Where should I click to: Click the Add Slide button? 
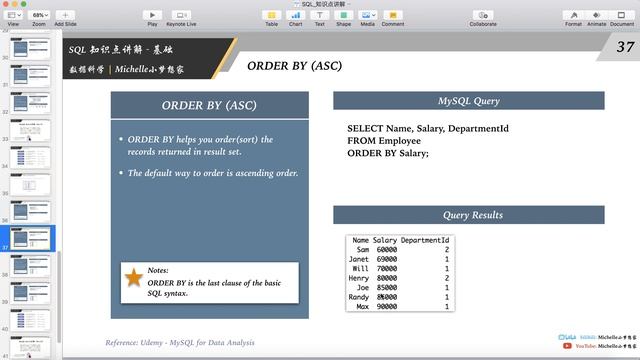click(x=65, y=15)
